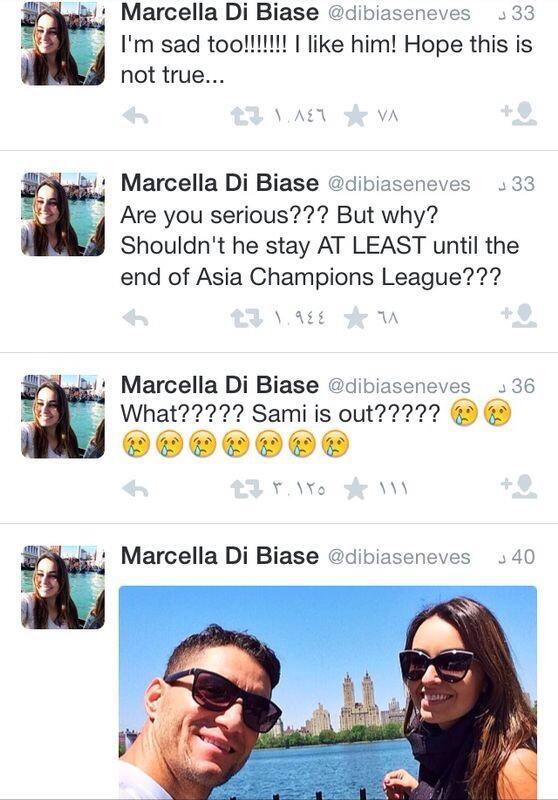Retweet the "Sami is out" tweet

point(246,489)
